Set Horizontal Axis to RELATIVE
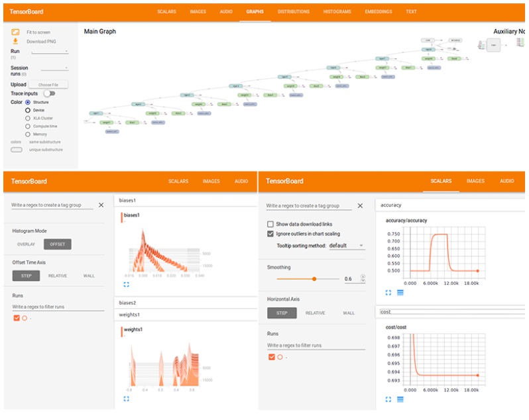The height and width of the screenshot is (420, 529). pyautogui.click(x=315, y=313)
